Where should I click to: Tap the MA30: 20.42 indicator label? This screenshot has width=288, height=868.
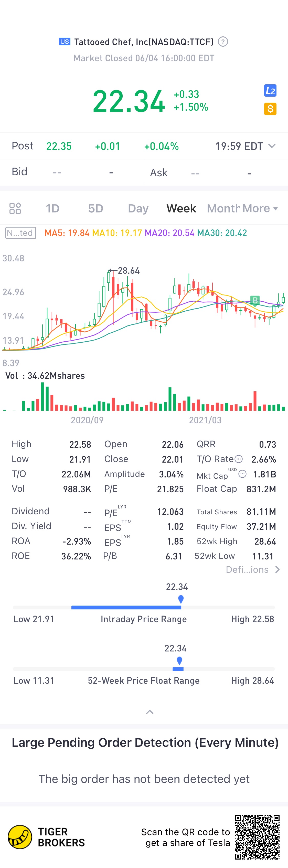(x=222, y=233)
